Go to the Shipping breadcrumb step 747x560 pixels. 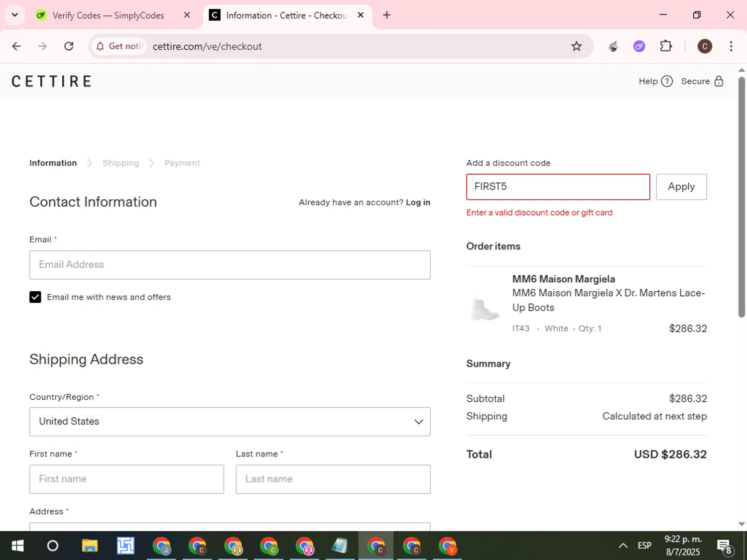[x=121, y=163]
